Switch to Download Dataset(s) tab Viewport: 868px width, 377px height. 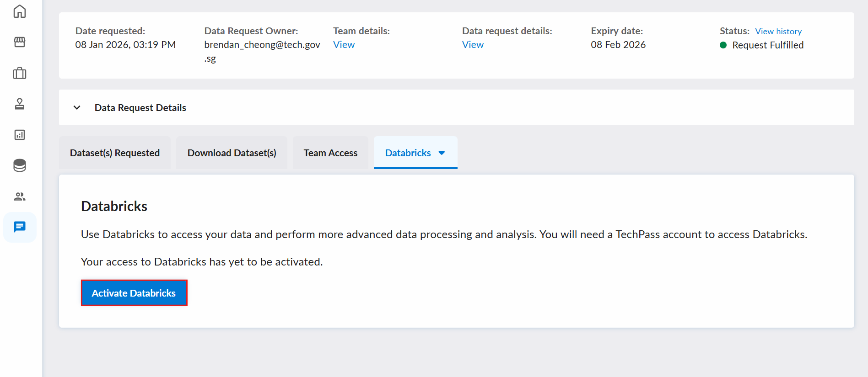click(x=232, y=153)
